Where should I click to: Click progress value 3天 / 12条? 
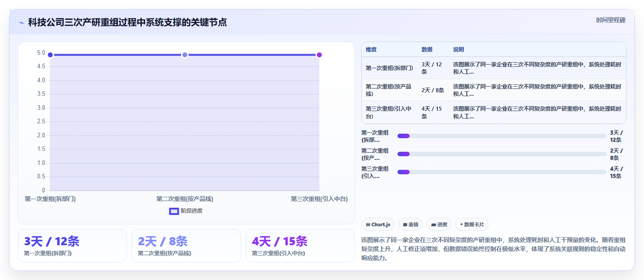coord(617,136)
